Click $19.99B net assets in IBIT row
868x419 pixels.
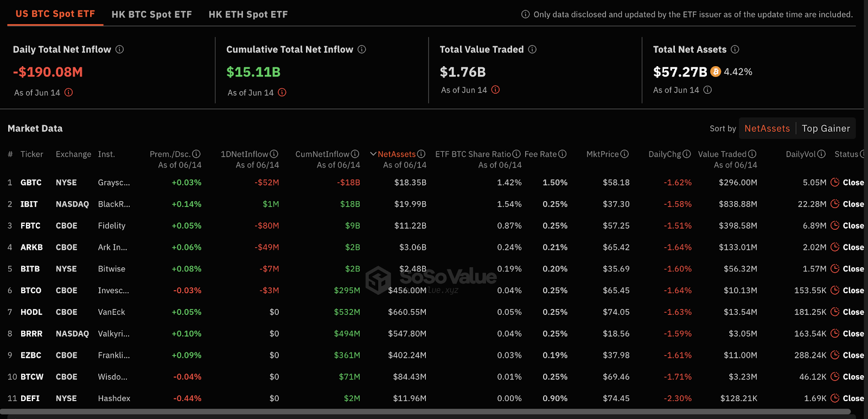tap(410, 204)
